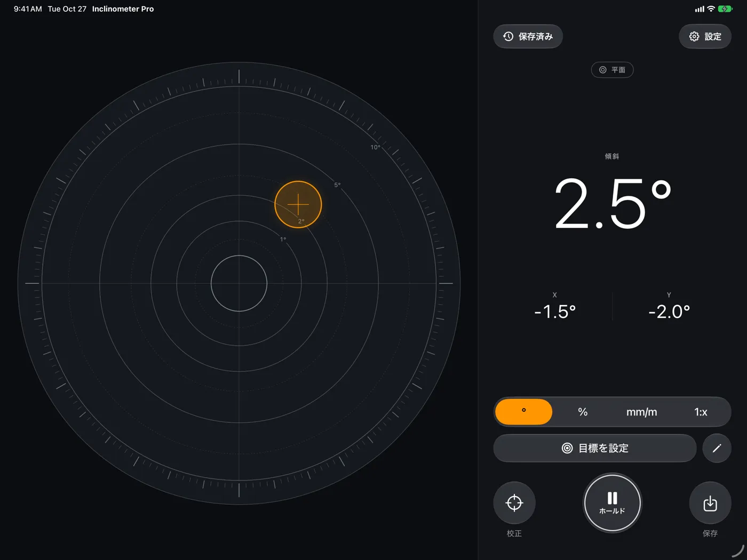
Task: Select the degree unit segment
Action: tap(524, 412)
